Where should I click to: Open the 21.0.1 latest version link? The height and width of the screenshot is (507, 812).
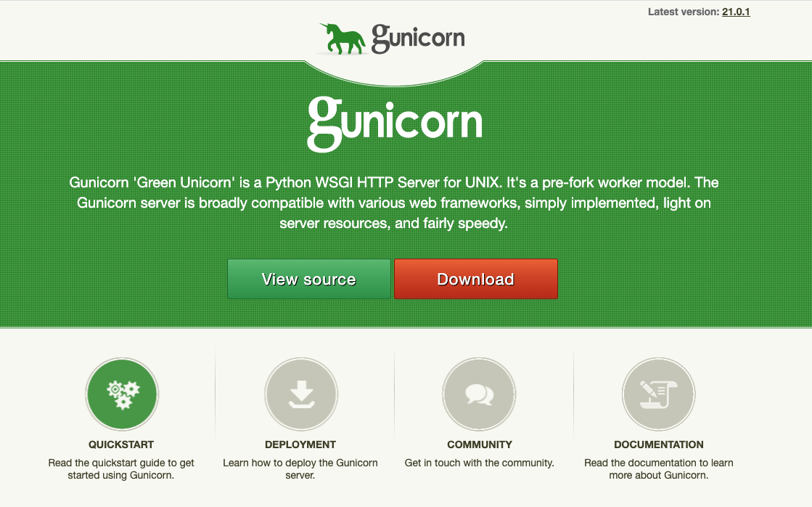pos(735,12)
